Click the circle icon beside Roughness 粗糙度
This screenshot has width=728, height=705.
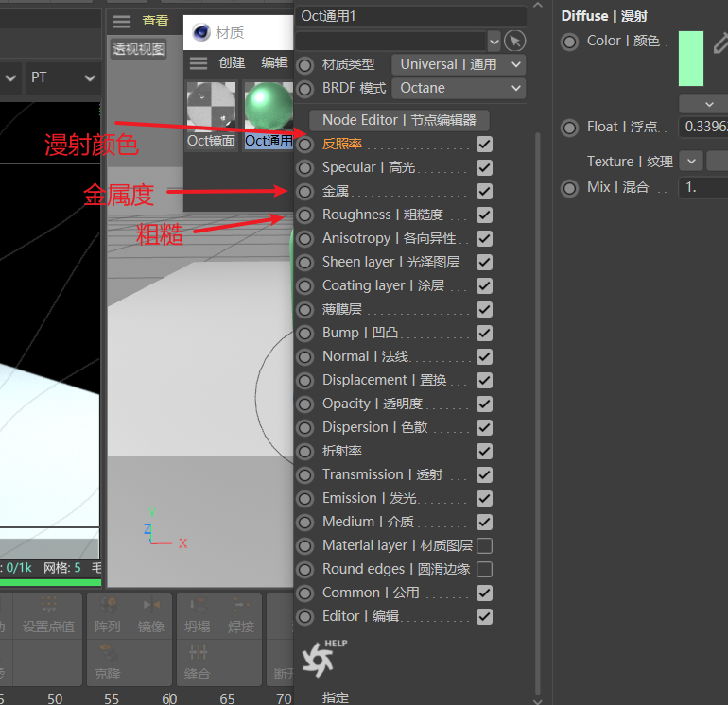tap(305, 215)
